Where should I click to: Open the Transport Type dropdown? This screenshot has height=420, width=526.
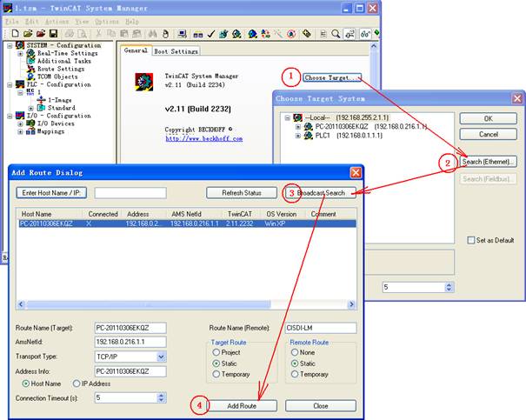click(160, 357)
